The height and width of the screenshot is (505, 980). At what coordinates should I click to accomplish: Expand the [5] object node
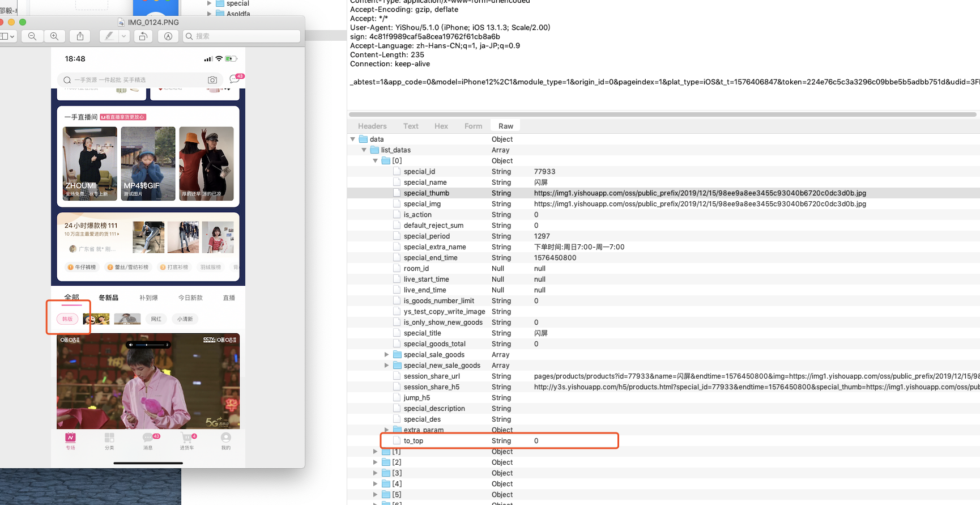pos(375,495)
